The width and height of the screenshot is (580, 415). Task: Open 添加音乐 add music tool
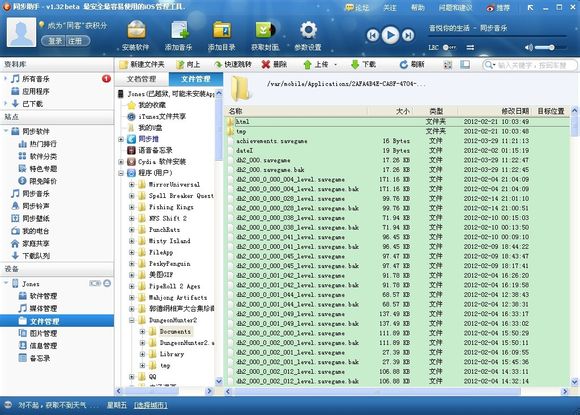179,36
